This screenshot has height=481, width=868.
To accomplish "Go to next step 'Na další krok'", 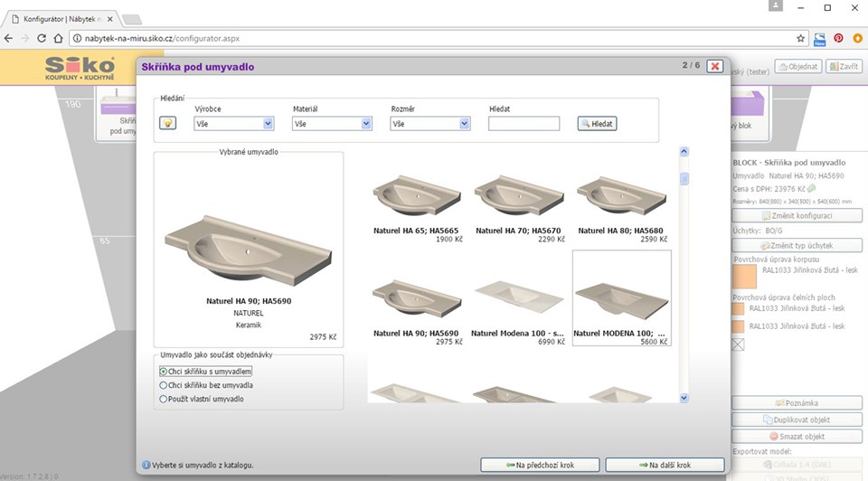I will (x=665, y=465).
